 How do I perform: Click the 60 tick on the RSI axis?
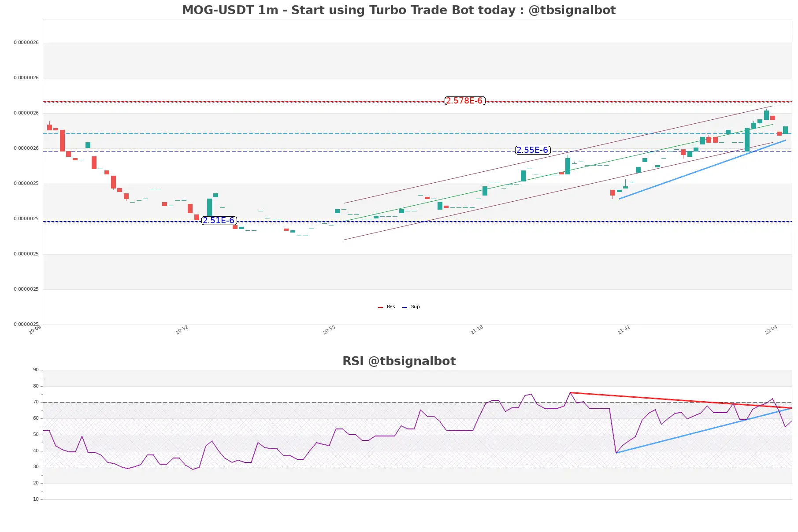coord(36,418)
